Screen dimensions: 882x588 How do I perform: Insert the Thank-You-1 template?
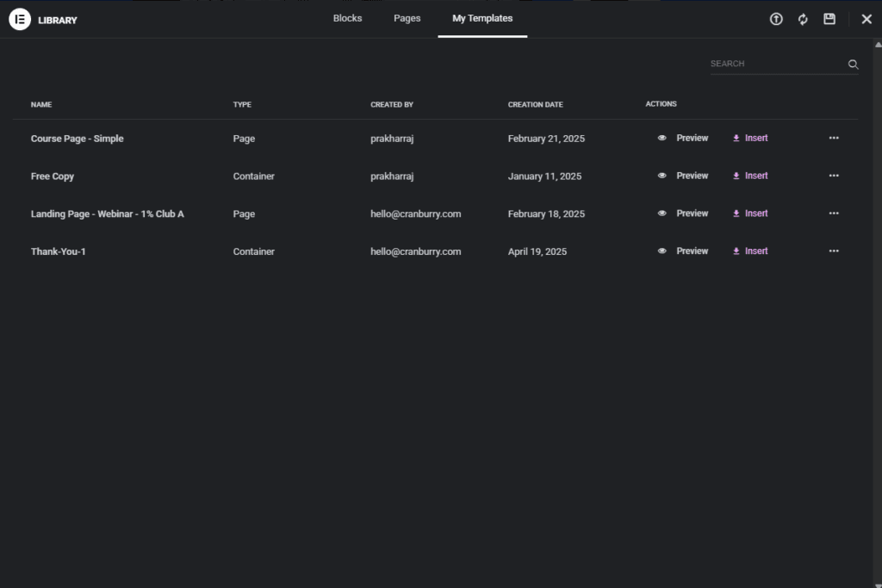[x=750, y=251]
